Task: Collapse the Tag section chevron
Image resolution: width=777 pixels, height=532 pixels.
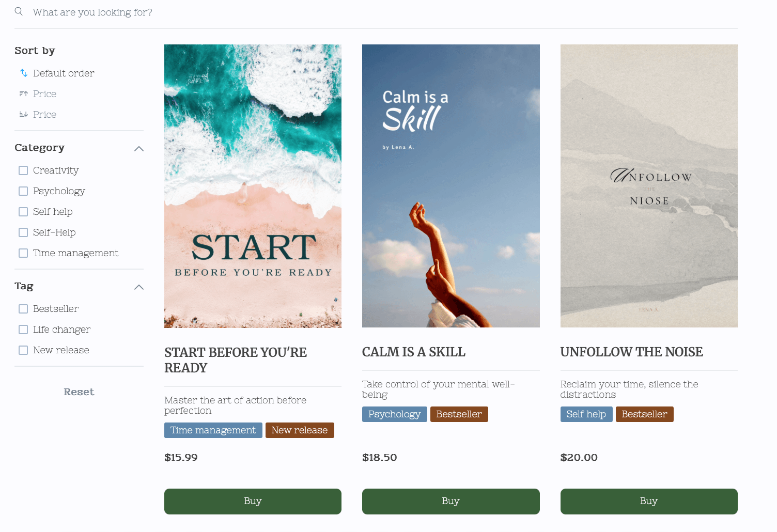Action: [x=138, y=287]
